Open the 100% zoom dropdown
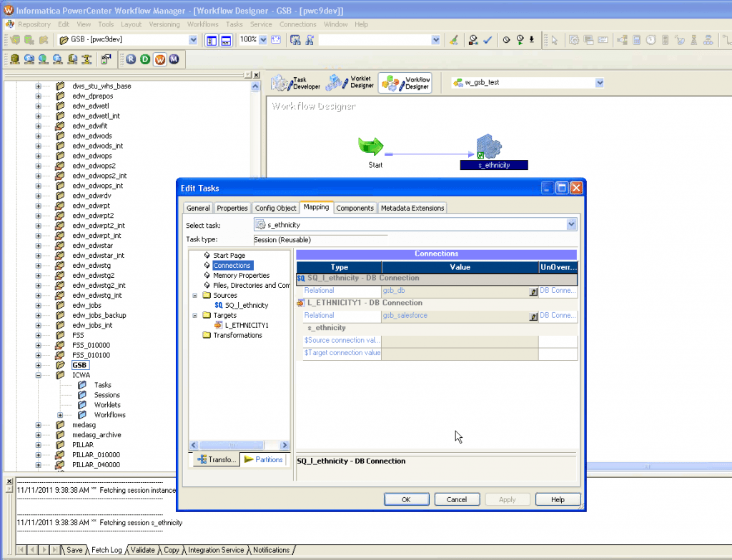The height and width of the screenshot is (560, 732). click(263, 40)
